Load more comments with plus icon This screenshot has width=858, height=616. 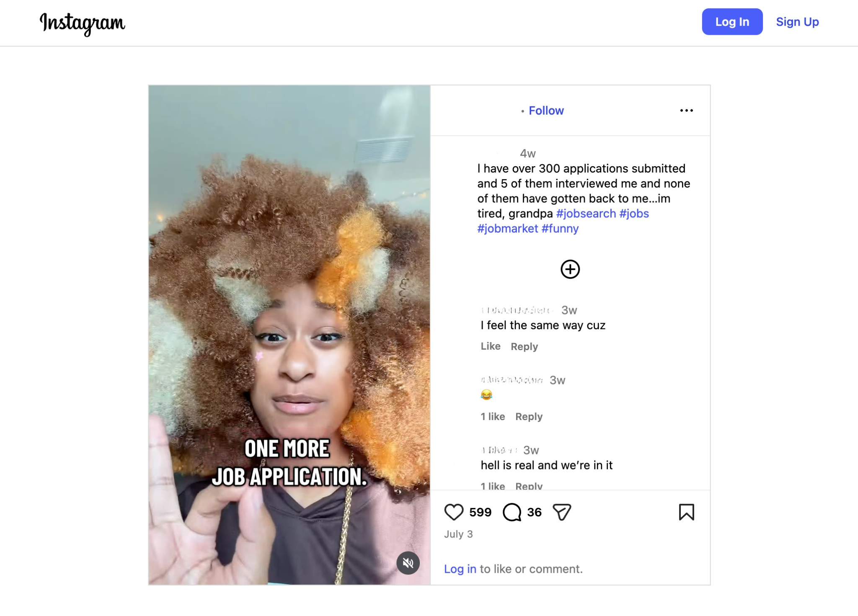coord(570,269)
